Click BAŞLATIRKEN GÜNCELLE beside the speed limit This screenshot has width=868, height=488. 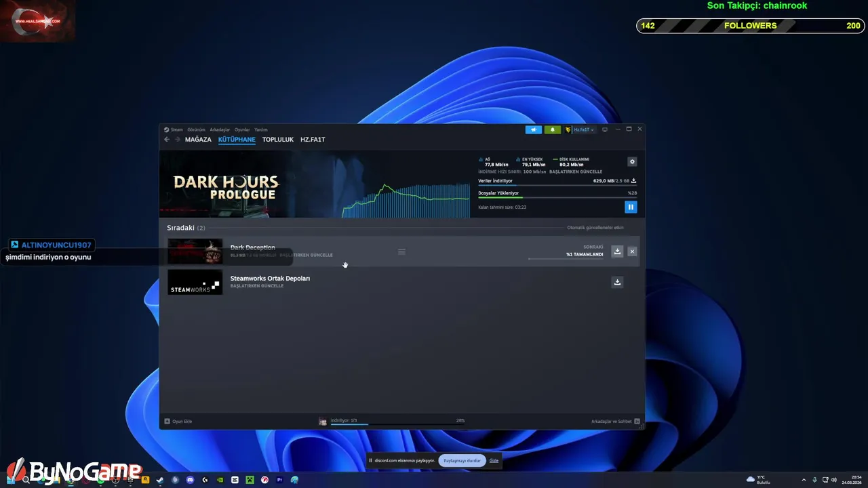point(576,171)
